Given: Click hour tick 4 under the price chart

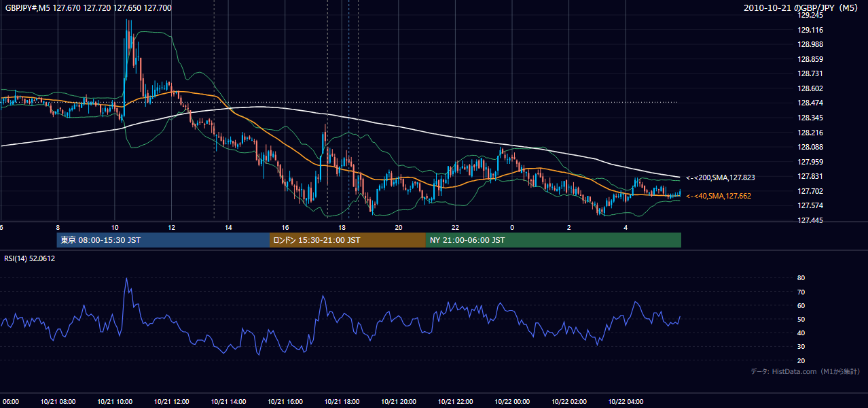Looking at the screenshot, I should tap(626, 227).
